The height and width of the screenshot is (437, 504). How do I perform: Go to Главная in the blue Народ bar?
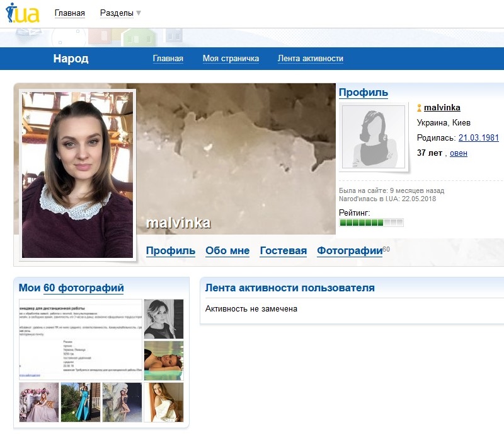pos(168,59)
